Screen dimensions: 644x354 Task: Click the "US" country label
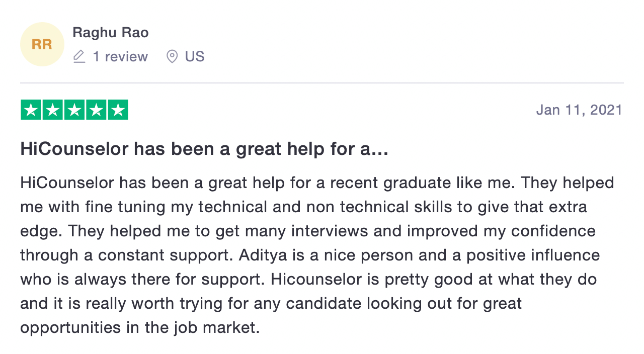[x=195, y=56]
